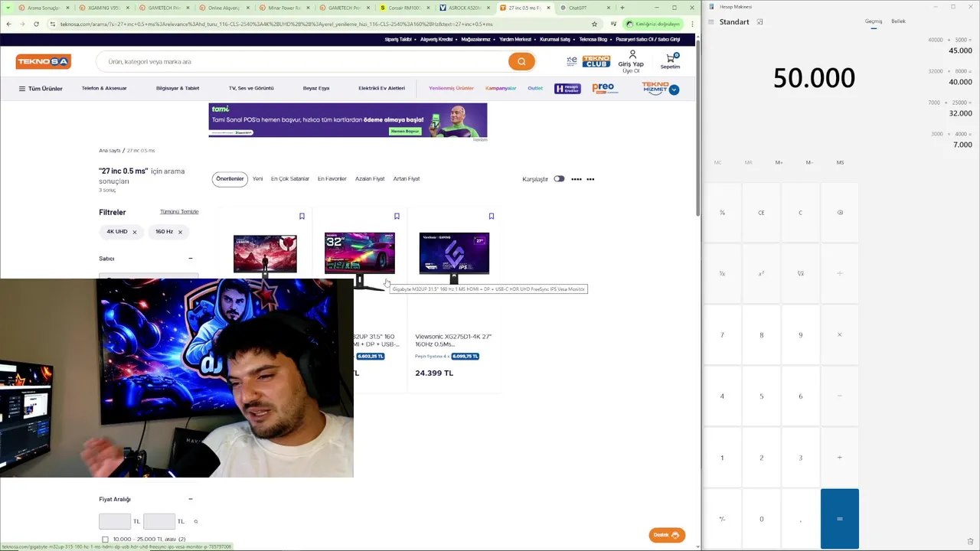Viewport: 980px width, 551px height.
Task: Open the Kampanyalar link
Action: 501,88
